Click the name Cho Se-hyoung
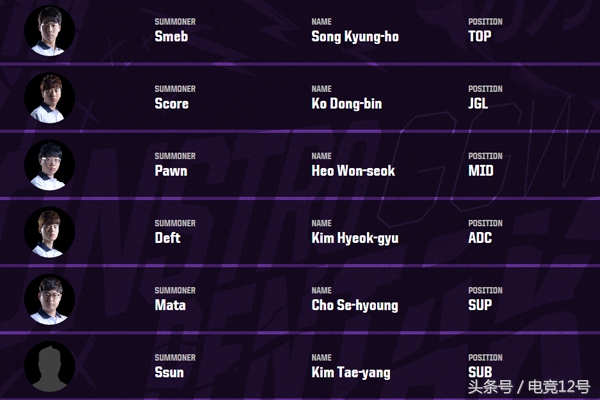600x400 pixels. 354,306
